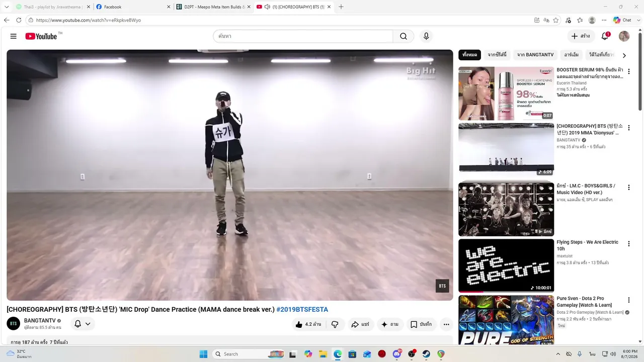This screenshot has width=644, height=362.
Task: Select the จาก BANGTANTV filter chip
Action: tap(535, 55)
